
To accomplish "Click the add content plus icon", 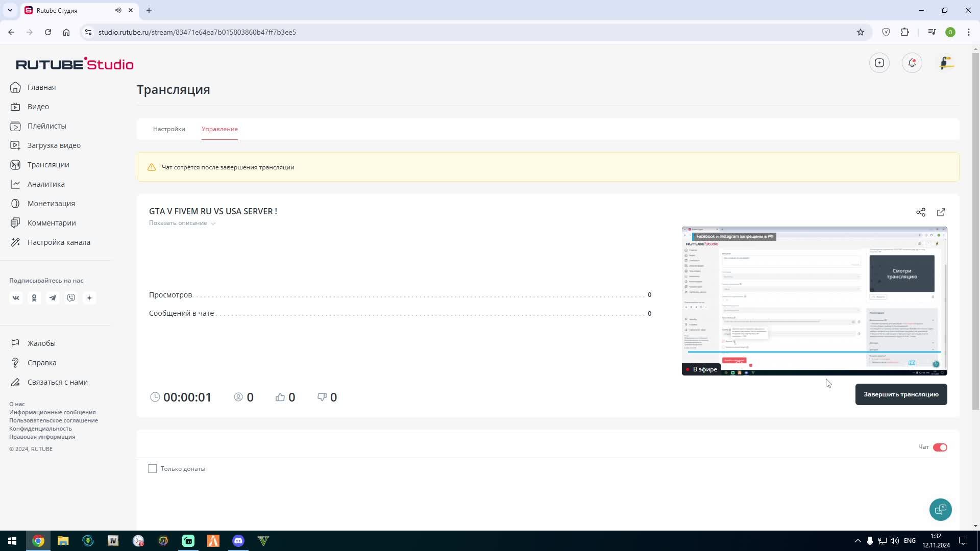I will (x=879, y=63).
